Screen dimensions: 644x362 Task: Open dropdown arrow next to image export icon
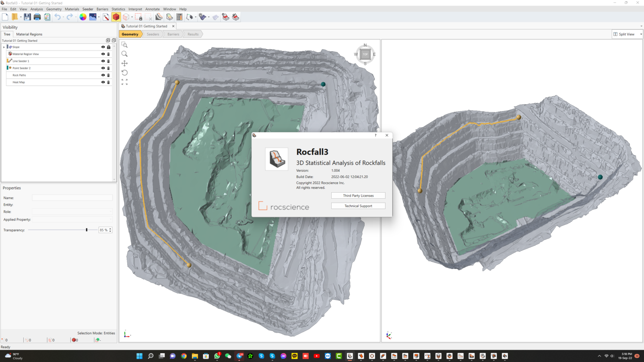click(x=99, y=17)
